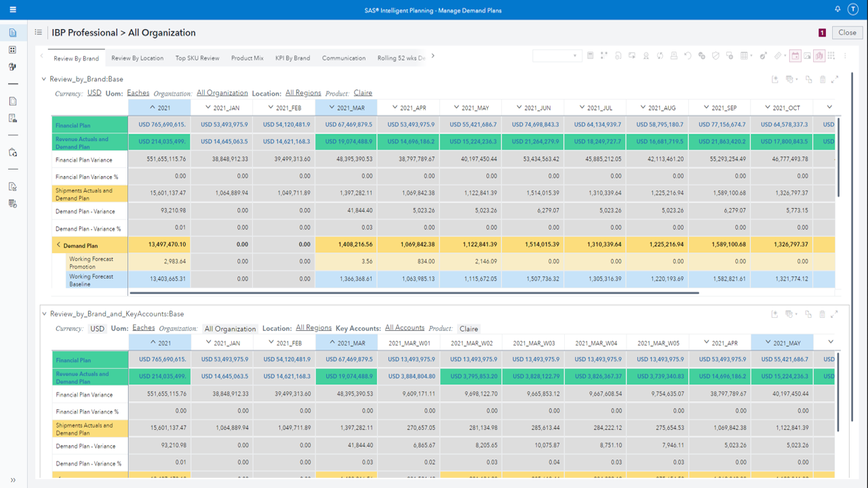This screenshot has width=868, height=488.
Task: Click the refresh cycle toolbar icon
Action: coord(660,56)
